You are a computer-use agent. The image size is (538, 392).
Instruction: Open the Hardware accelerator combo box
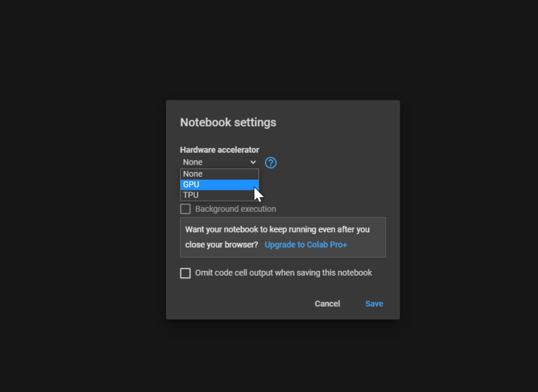pos(219,162)
